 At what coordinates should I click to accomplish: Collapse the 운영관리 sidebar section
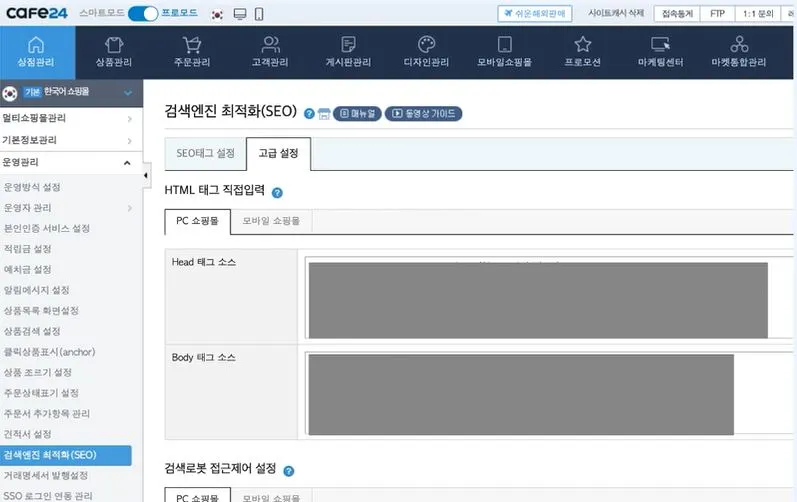(71, 162)
